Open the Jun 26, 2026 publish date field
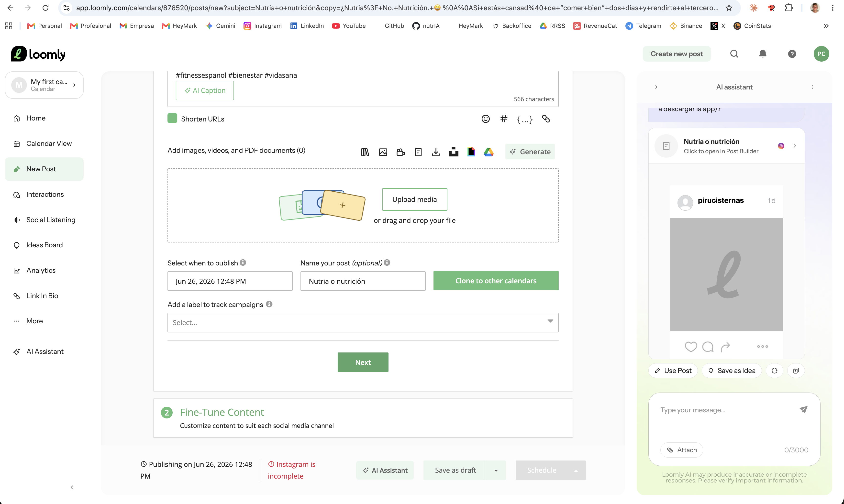This screenshot has height=504, width=844. pos(230,281)
